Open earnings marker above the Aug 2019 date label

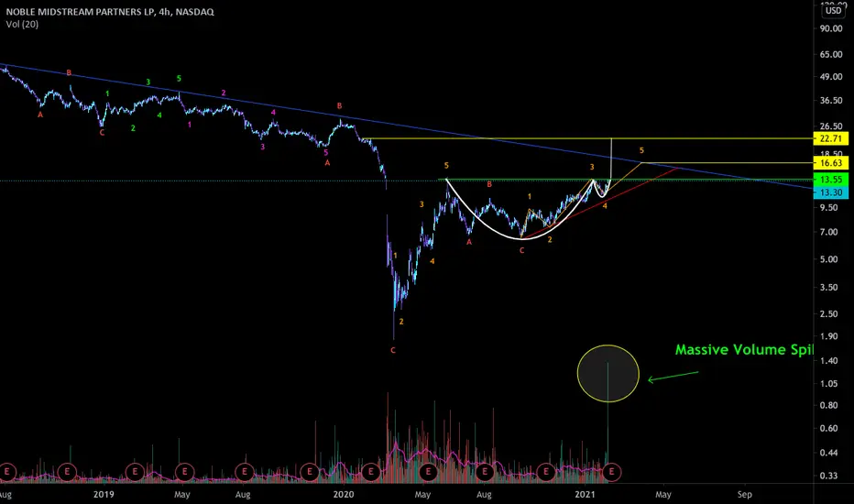pyautogui.click(x=244, y=471)
